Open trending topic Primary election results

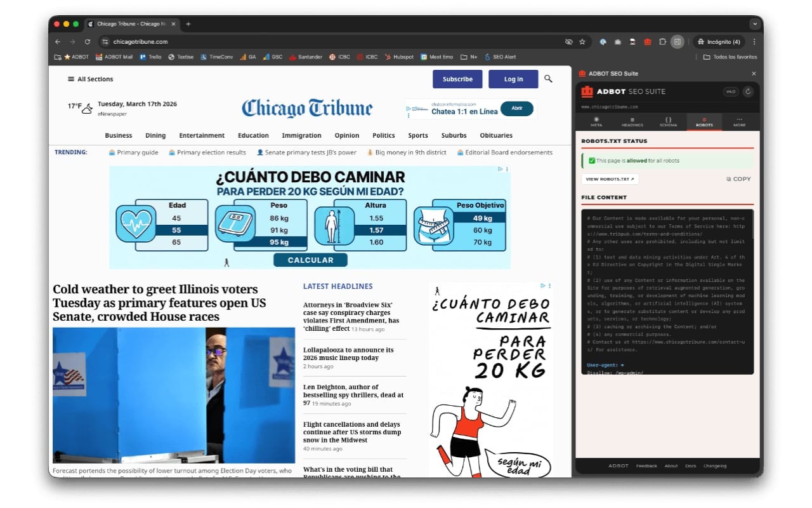(207, 152)
